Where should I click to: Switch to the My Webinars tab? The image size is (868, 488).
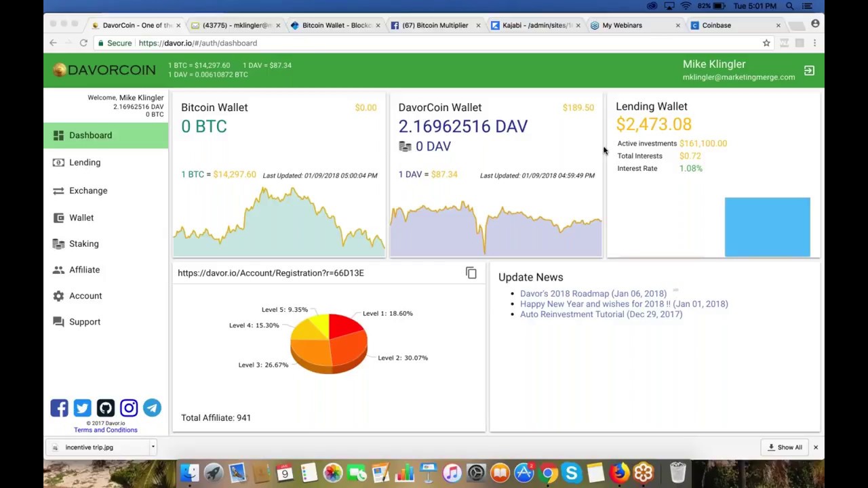[x=627, y=25]
